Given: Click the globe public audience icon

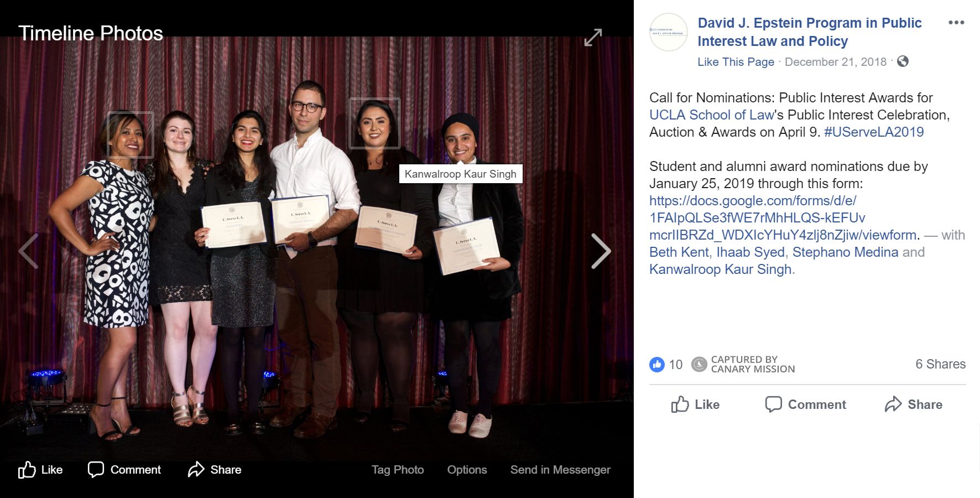Looking at the screenshot, I should 903,61.
